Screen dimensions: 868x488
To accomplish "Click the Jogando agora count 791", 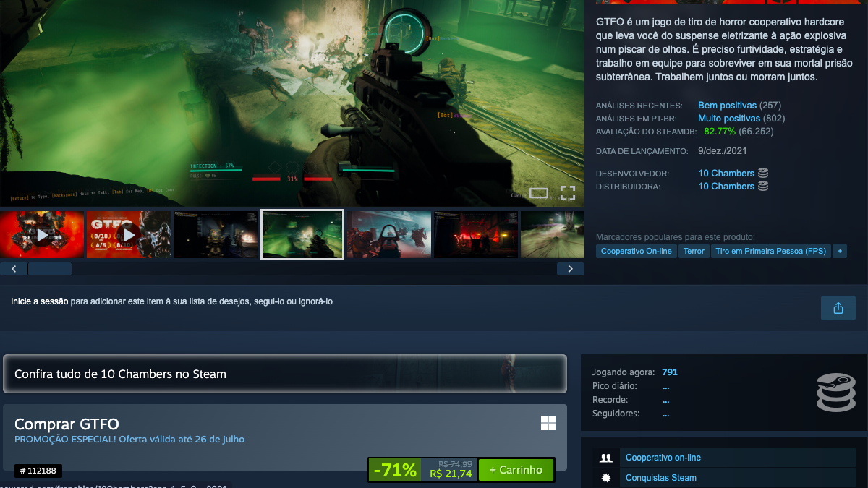I will tap(670, 372).
